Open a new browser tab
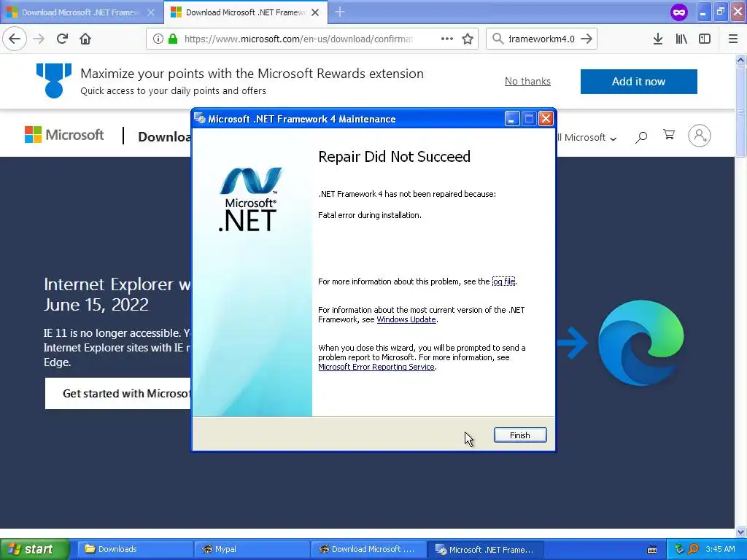 pyautogui.click(x=340, y=12)
